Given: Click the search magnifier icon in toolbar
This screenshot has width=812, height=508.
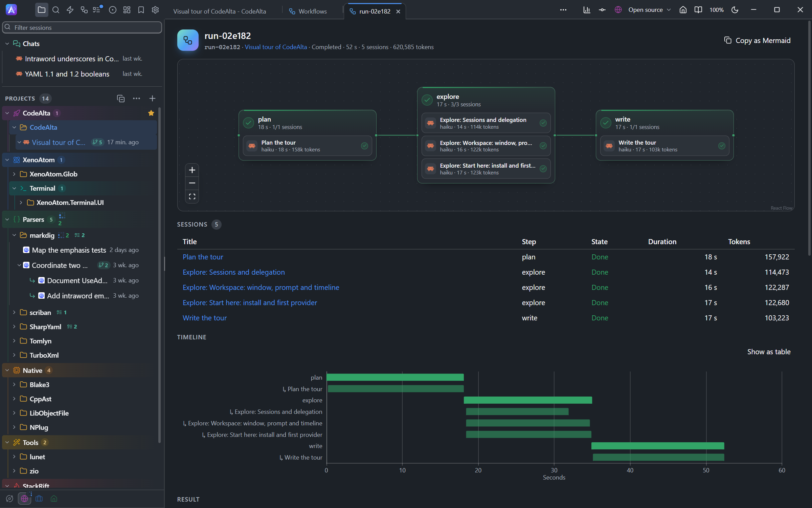Looking at the screenshot, I should tap(56, 10).
